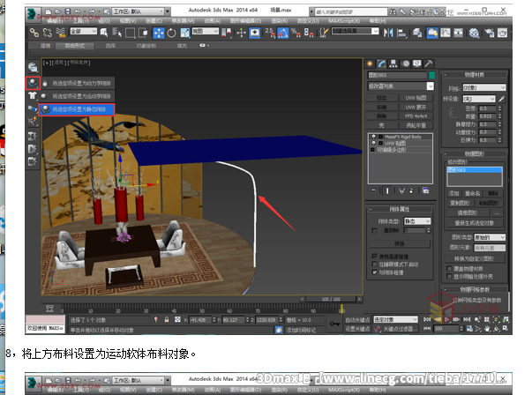This screenshot has height=395, width=532.
Task: Click the eyedropper next to preset dropdown
Action: click(501, 100)
